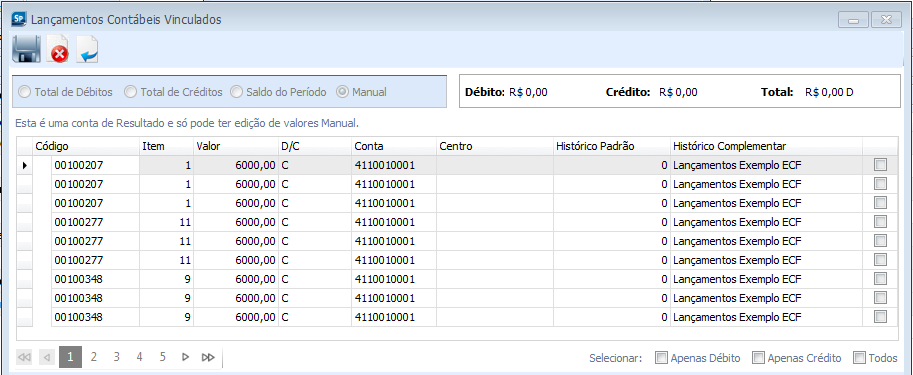Go to the previous page arrow
This screenshot has height=375, width=913.
point(48,357)
